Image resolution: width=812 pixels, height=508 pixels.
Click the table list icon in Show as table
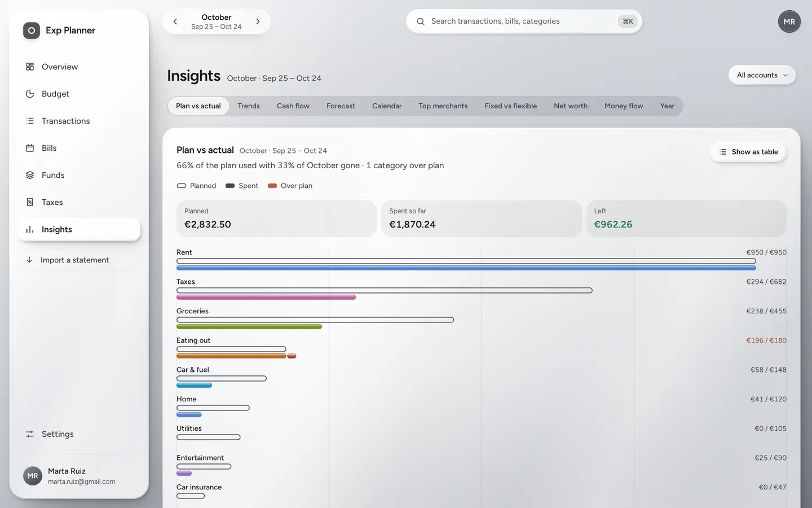(x=723, y=152)
